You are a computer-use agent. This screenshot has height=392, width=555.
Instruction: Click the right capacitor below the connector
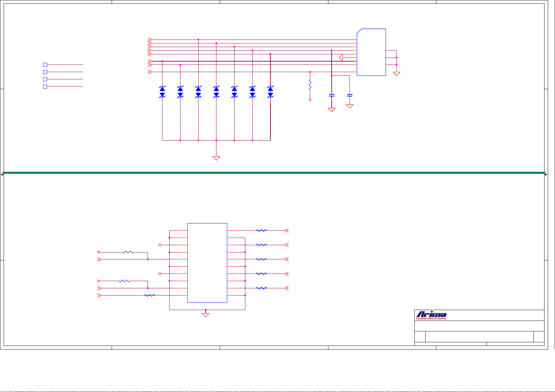(x=350, y=95)
